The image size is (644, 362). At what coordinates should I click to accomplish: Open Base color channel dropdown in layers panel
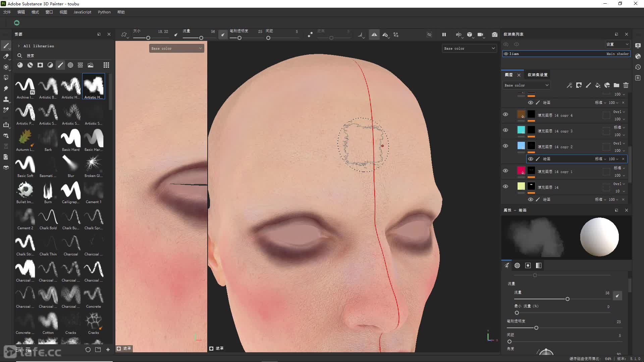pos(526,85)
